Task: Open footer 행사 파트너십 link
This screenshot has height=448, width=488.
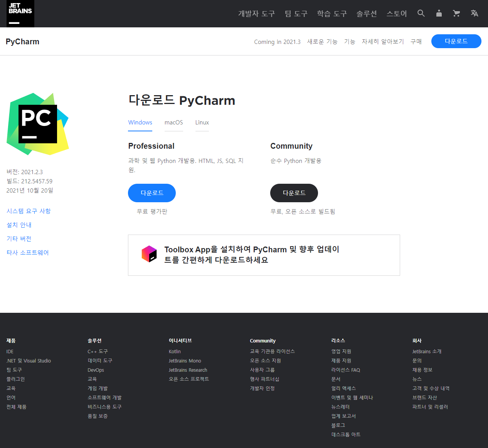Action: (x=264, y=379)
